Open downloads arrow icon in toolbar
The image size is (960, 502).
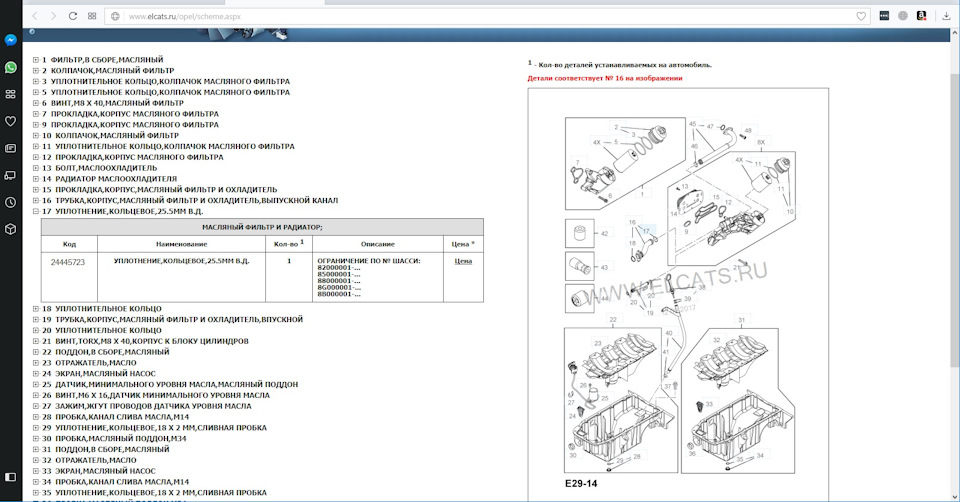(x=947, y=16)
